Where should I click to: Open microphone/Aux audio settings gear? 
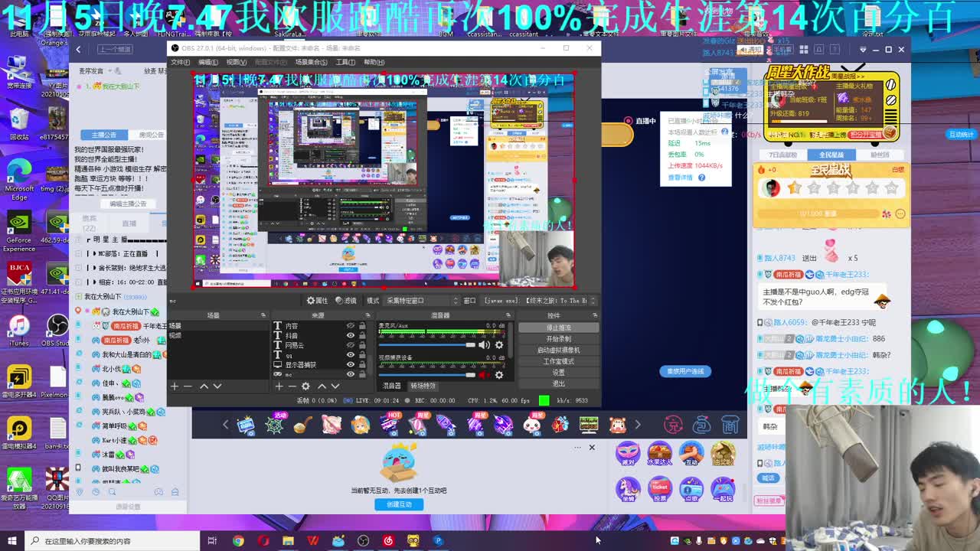point(499,345)
